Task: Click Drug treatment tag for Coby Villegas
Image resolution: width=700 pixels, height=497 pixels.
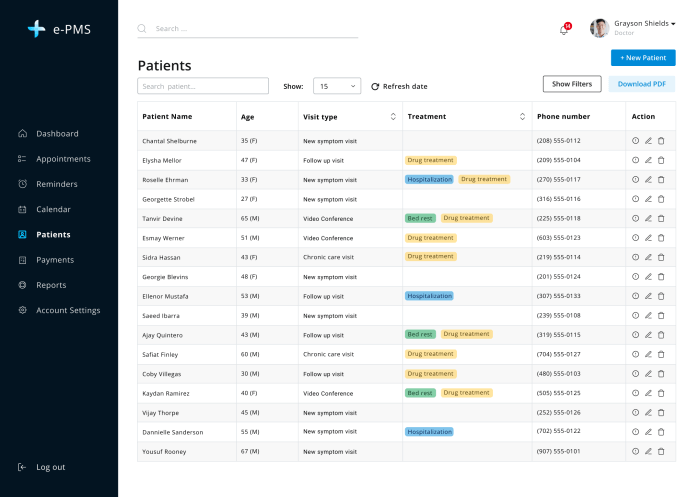Action: [x=430, y=374]
